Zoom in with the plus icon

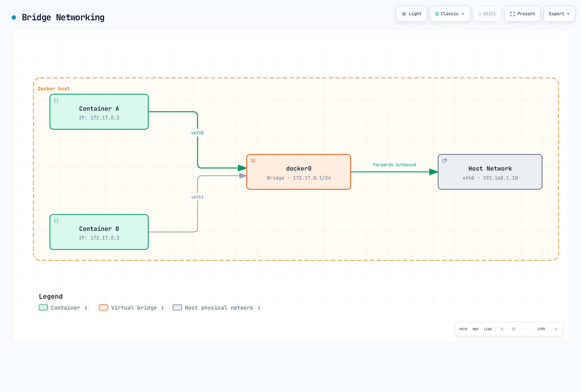click(x=556, y=329)
